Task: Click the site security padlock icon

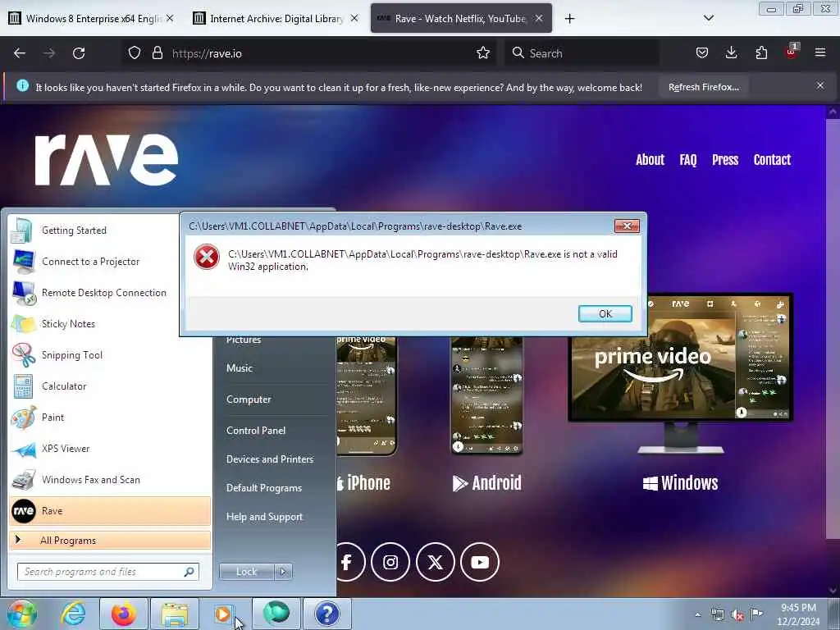Action: tap(157, 53)
